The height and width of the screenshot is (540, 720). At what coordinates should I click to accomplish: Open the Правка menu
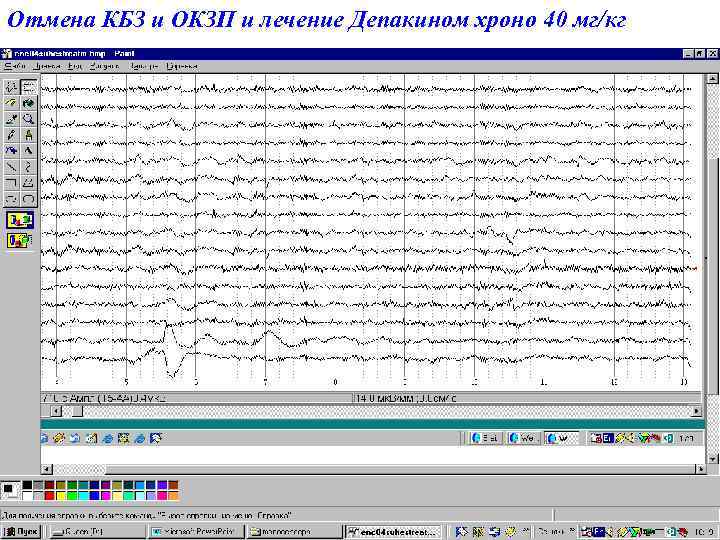click(x=48, y=66)
